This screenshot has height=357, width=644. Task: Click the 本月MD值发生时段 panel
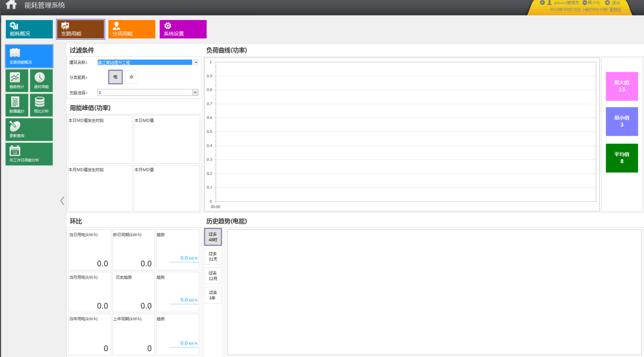click(100, 188)
